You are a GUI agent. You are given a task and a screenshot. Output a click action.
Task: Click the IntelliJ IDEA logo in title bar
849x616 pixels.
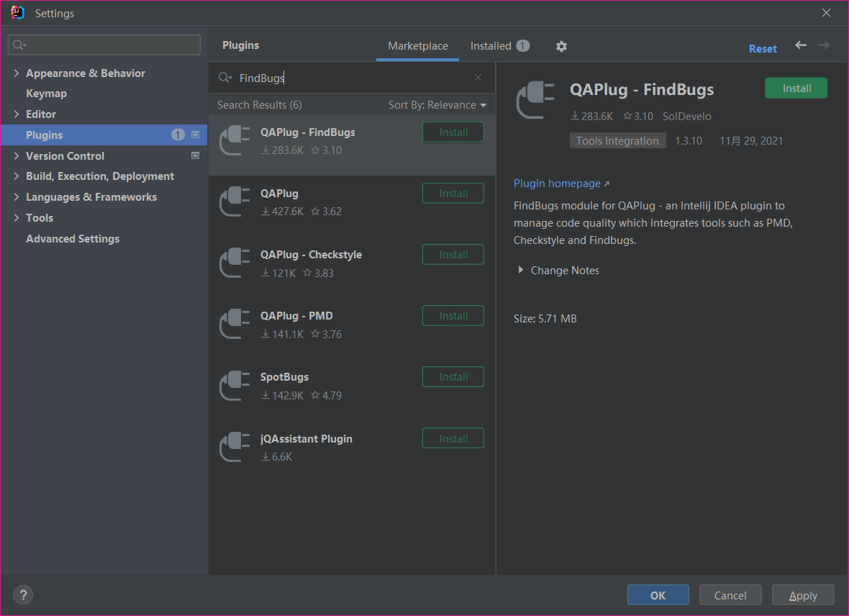click(x=17, y=13)
